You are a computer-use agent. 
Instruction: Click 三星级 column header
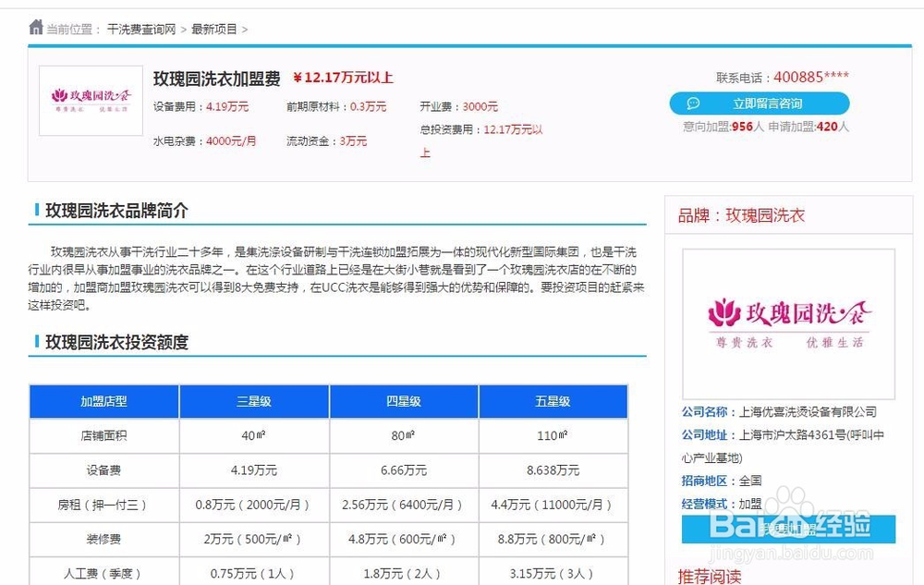[x=254, y=402]
